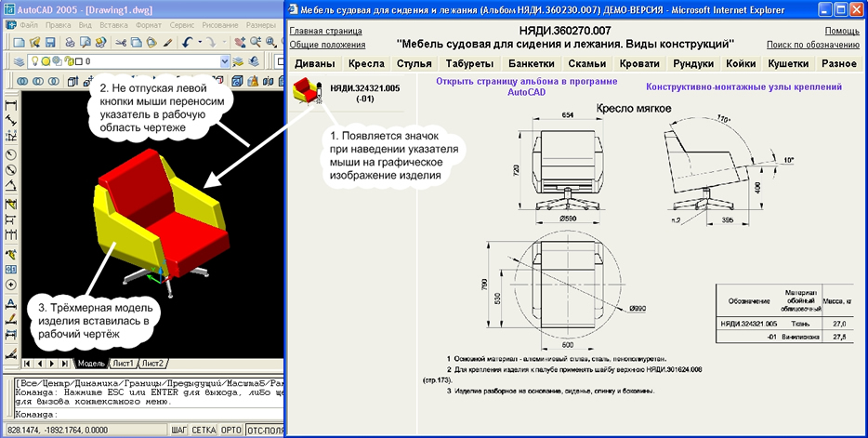Open Поиск по обозначению search link
Screen dimensions: 868x438
point(812,45)
